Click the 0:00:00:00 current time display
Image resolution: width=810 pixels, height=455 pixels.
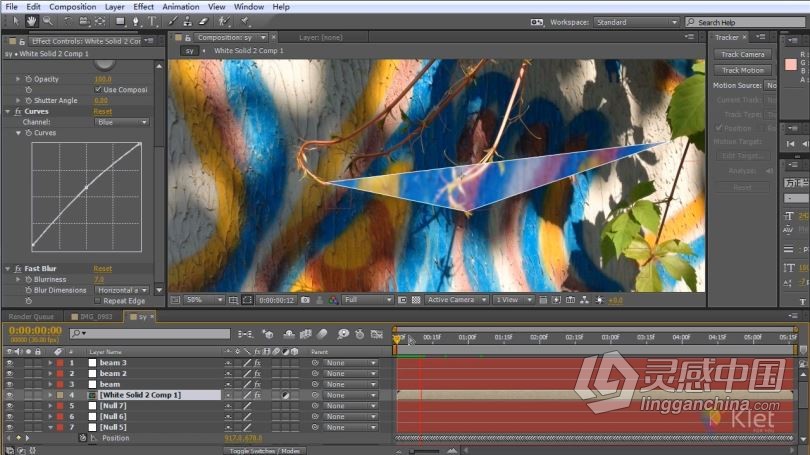click(35, 330)
